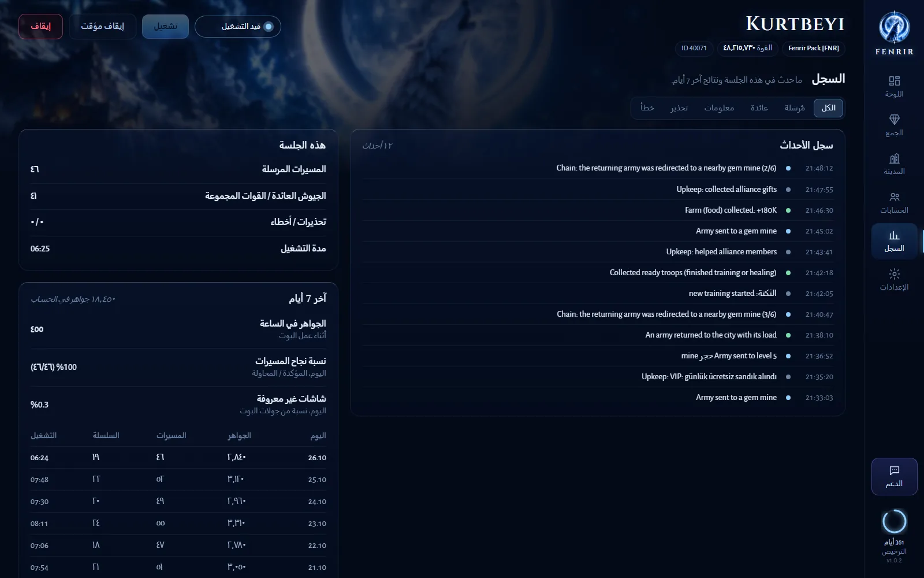This screenshot has width=924, height=578.
Task: Open the اللوحة dashboard sidebar icon
Action: [x=894, y=86]
